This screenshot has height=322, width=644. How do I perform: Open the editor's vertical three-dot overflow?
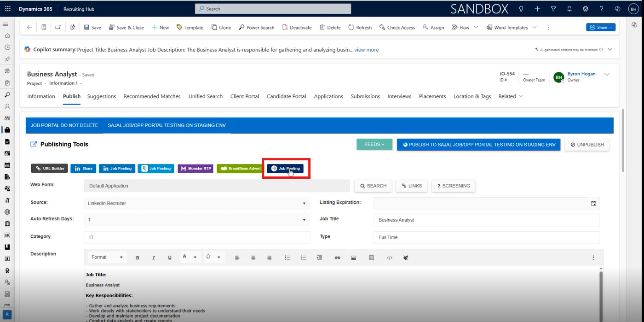pyautogui.click(x=593, y=258)
